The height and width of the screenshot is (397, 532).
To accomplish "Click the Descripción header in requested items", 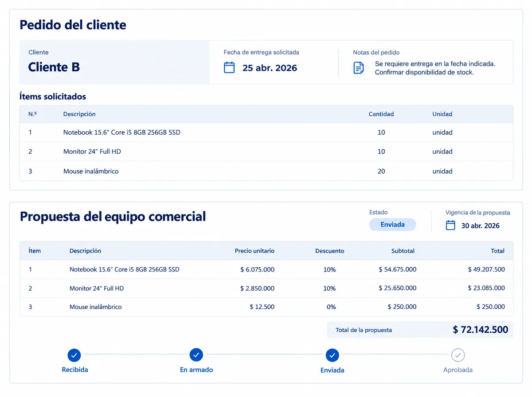I will pos(79,114).
